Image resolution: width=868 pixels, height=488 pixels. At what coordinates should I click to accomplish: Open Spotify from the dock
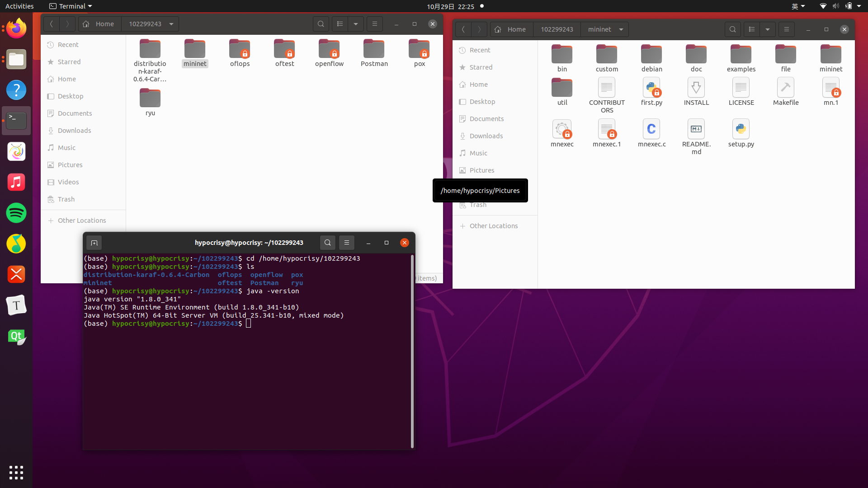coord(16,213)
